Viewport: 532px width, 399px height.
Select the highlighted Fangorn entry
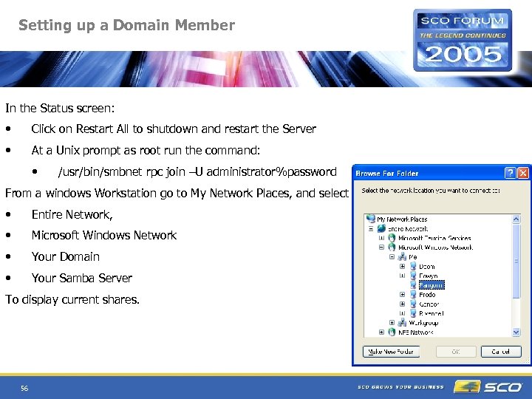pyautogui.click(x=432, y=285)
